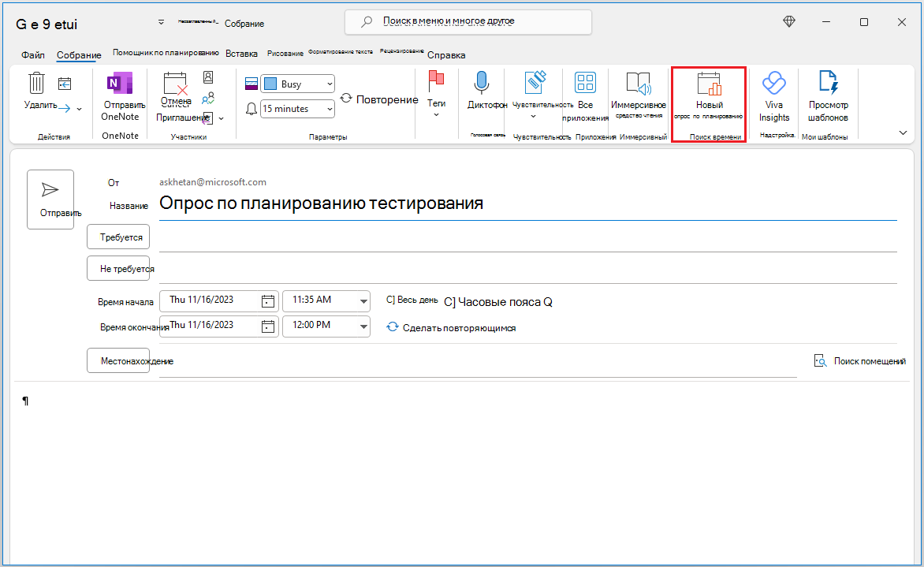Open the start date calendar picker icon
The image size is (924, 567).
(268, 301)
